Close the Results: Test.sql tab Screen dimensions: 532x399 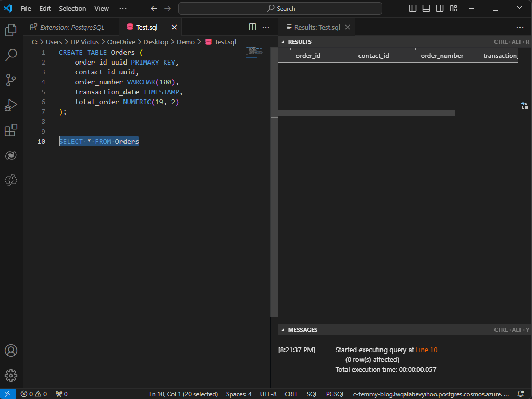(348, 27)
